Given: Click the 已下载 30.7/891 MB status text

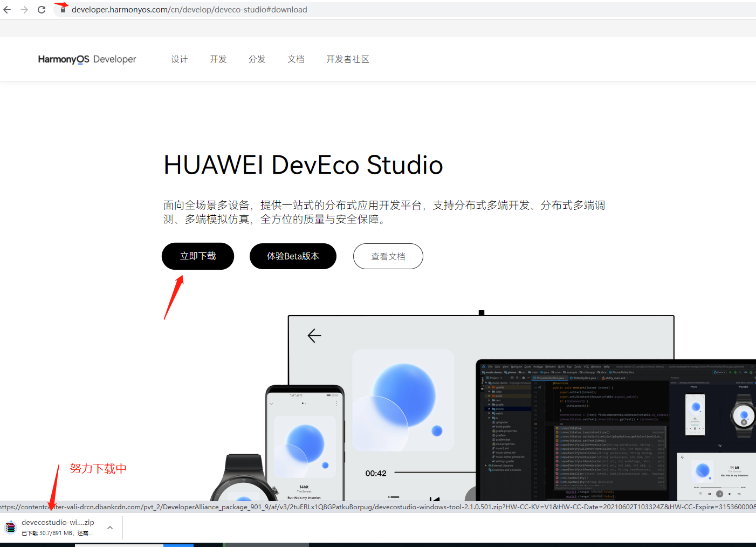Looking at the screenshot, I should tap(57, 533).
